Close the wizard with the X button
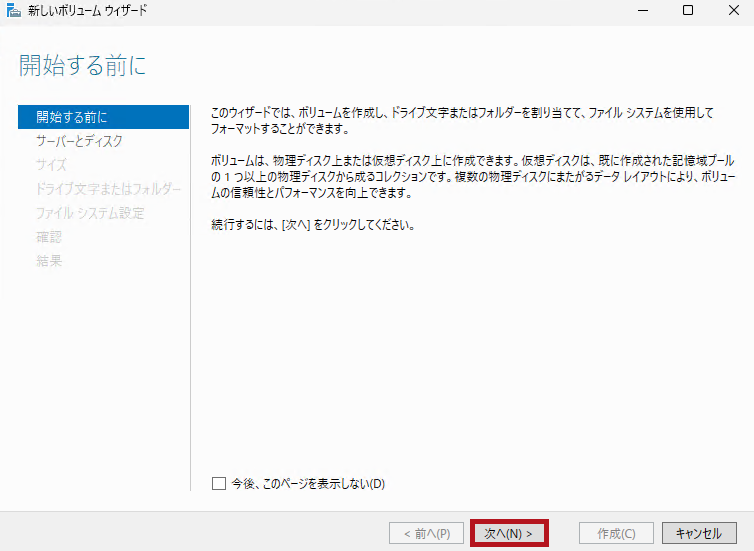 [x=733, y=11]
